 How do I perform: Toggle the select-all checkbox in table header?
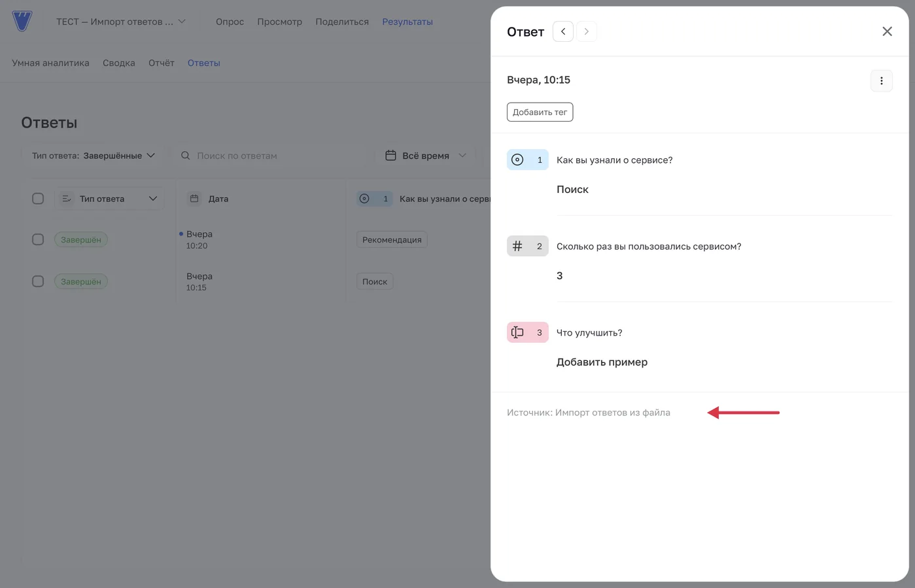pyautogui.click(x=38, y=198)
